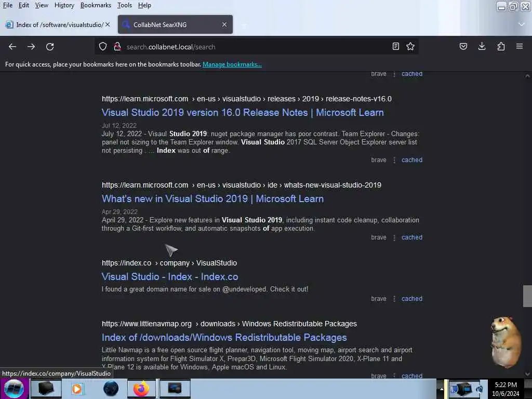Switch to Index of /software/visualstudio/ tab
The height and width of the screenshot is (399, 532).
[58, 24]
